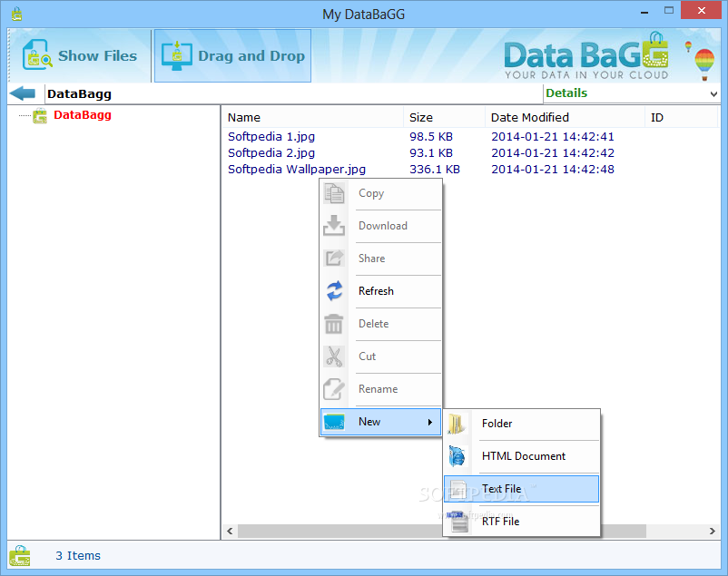This screenshot has height=576, width=728.
Task: Minimize the My DataBaGG window
Action: pyautogui.click(x=644, y=13)
